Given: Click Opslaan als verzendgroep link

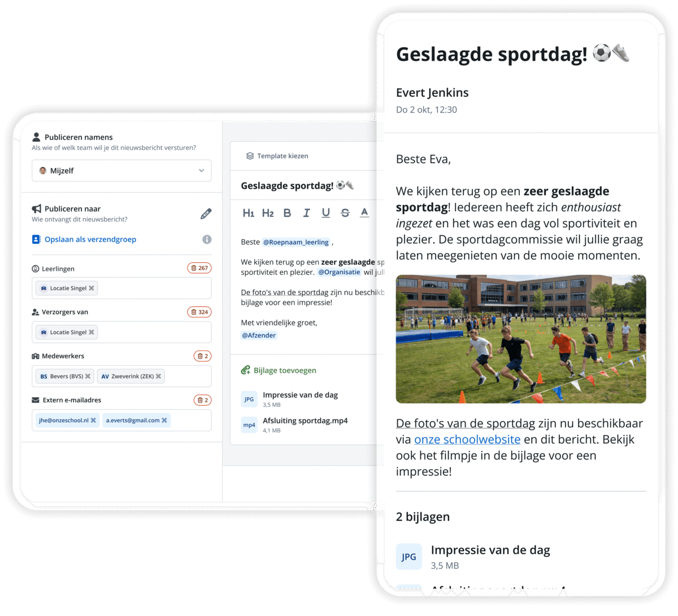Looking at the screenshot, I should point(90,240).
